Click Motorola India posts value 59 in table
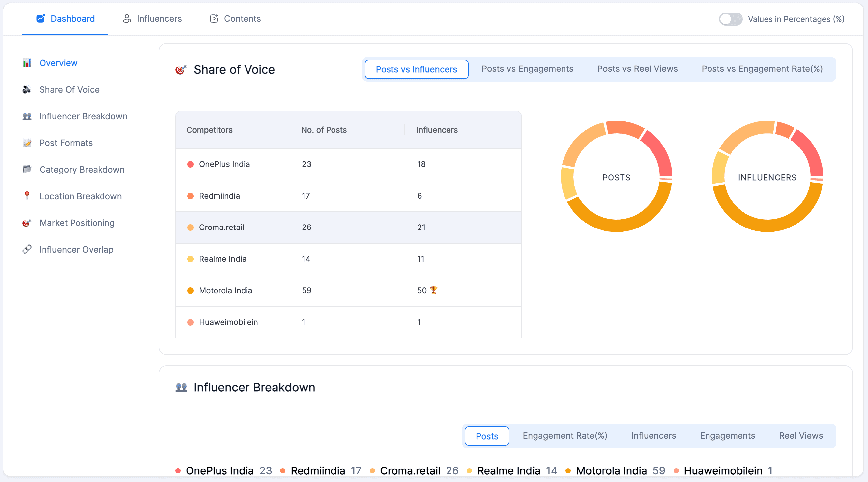Screen dimensions: 868x482 (x=306, y=290)
